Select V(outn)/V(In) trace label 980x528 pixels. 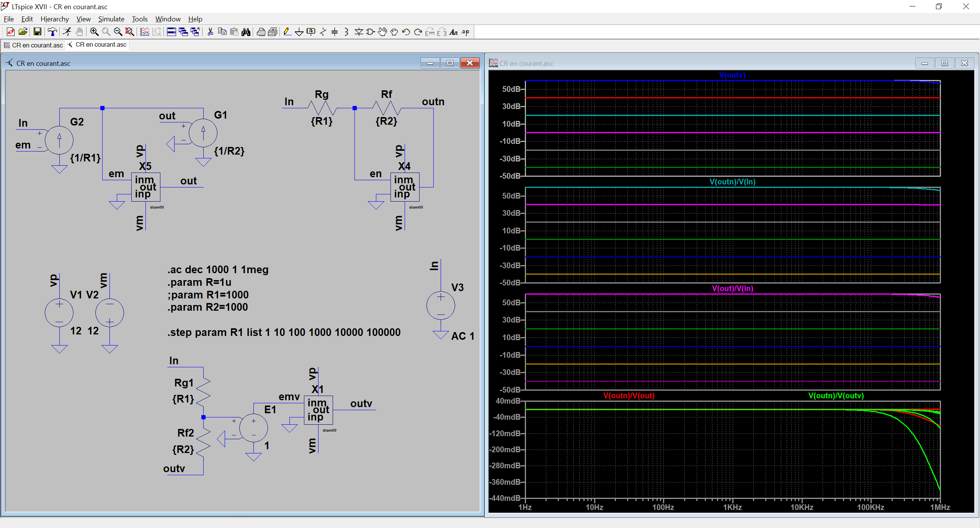click(732, 182)
